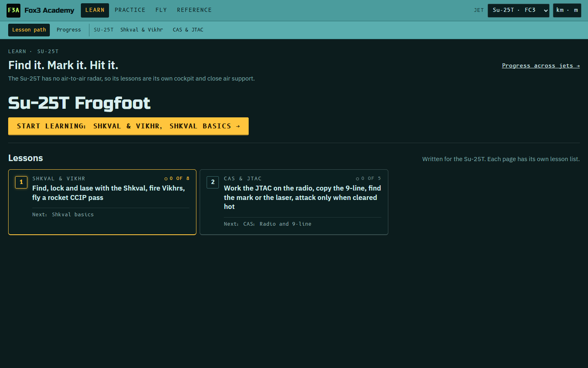Click the number 1 lesson badge

(21, 182)
